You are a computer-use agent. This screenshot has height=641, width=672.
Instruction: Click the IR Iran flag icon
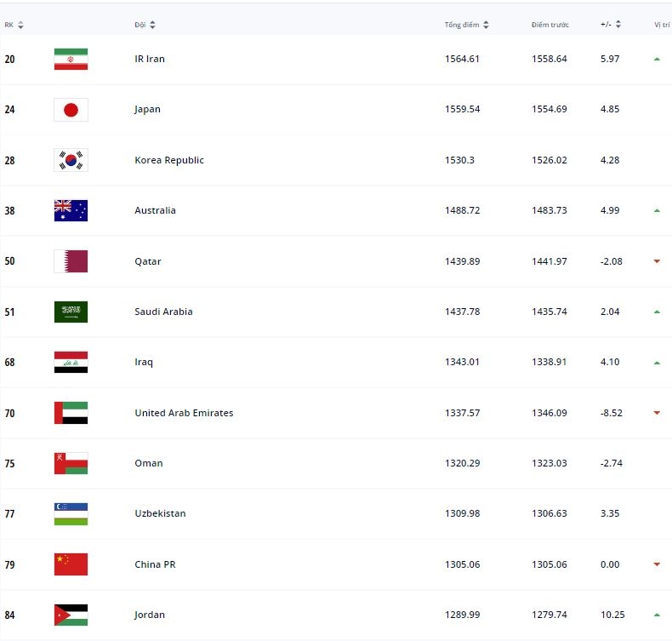click(71, 60)
